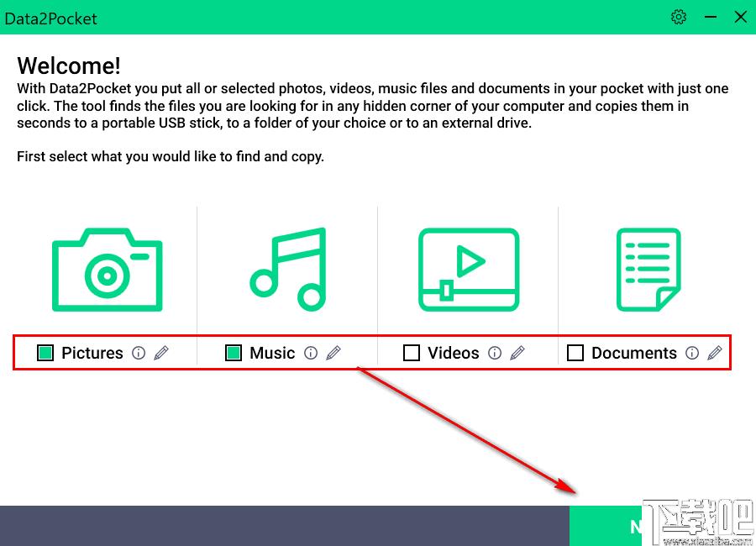Click the document page icon
Viewport: 756px width, 546px height.
(x=648, y=269)
